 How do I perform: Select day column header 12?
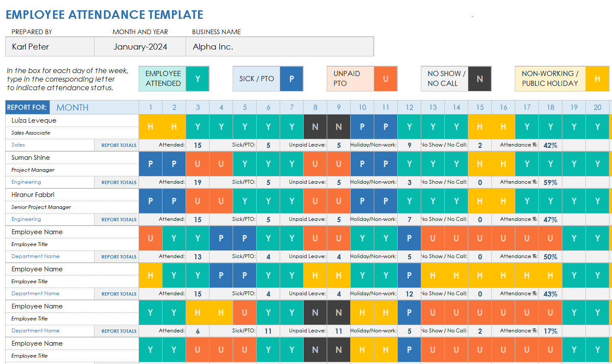pyautogui.click(x=409, y=107)
